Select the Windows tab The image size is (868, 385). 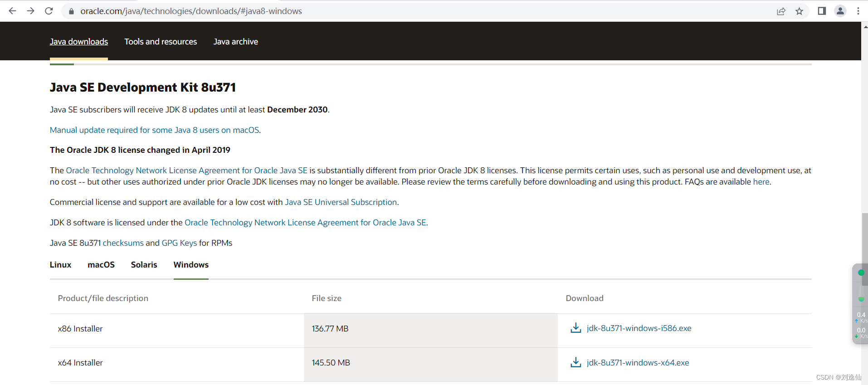(x=191, y=265)
